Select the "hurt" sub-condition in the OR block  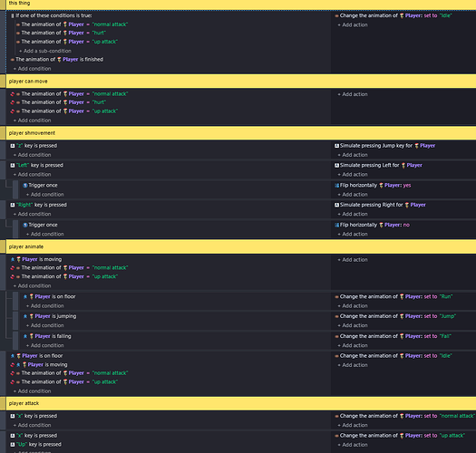click(61, 34)
